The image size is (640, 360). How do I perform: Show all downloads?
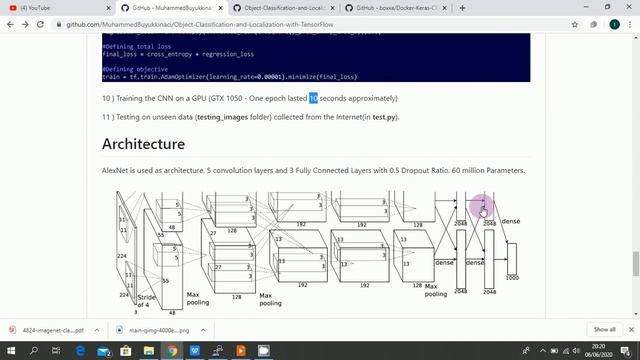[604, 329]
